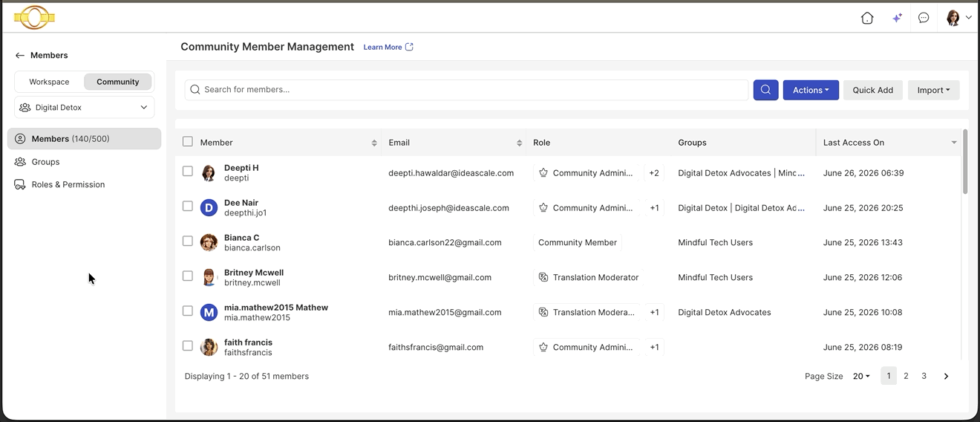Select the Community tab

118,82
